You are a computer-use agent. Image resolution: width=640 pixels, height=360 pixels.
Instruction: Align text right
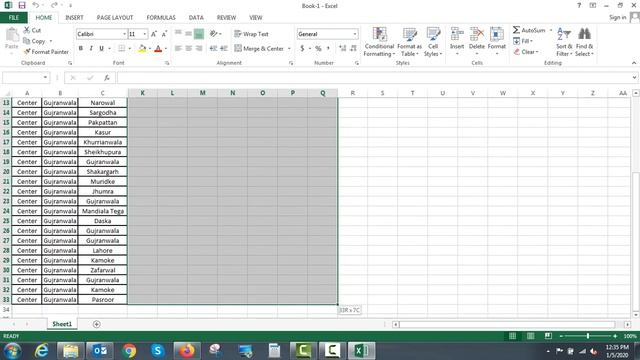click(199, 48)
